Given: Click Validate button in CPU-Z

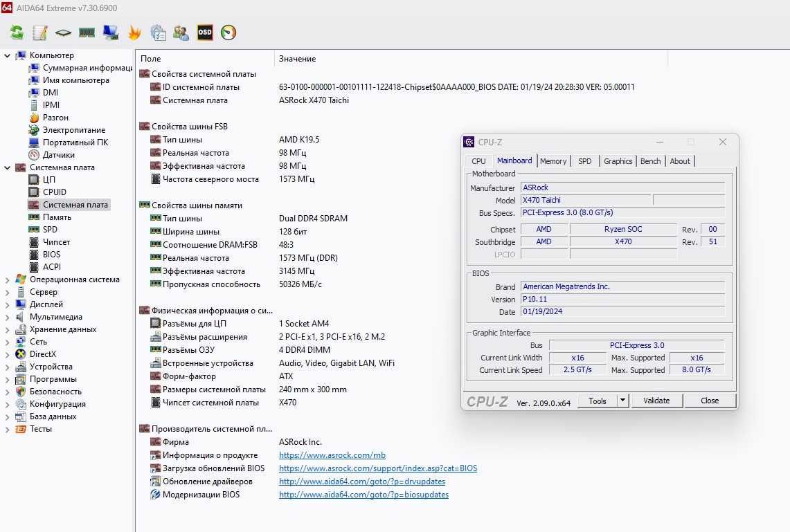Looking at the screenshot, I should [x=656, y=401].
